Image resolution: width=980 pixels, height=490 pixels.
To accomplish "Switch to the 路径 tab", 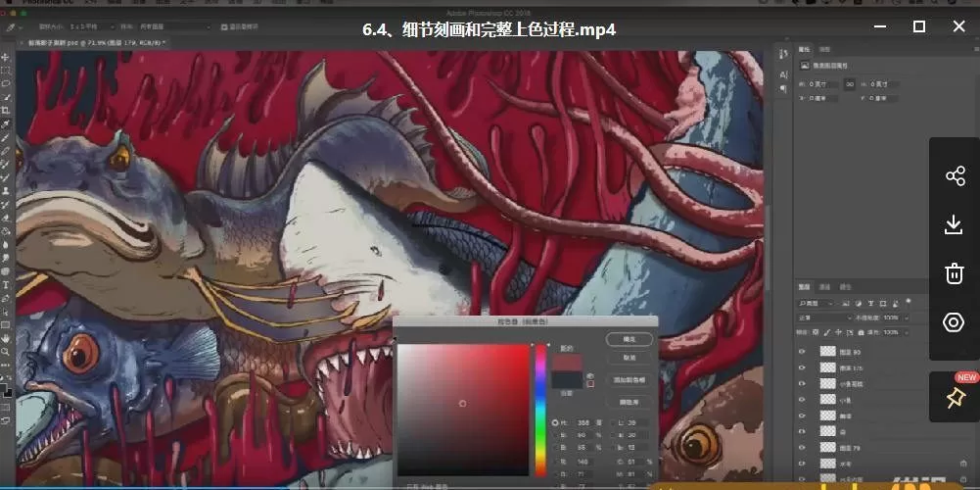I will click(x=846, y=286).
